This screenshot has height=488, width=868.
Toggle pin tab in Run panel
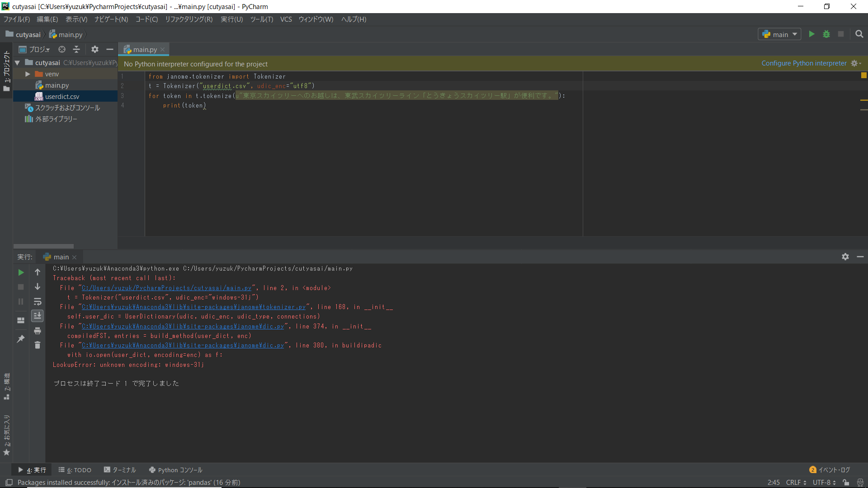coord(21,338)
